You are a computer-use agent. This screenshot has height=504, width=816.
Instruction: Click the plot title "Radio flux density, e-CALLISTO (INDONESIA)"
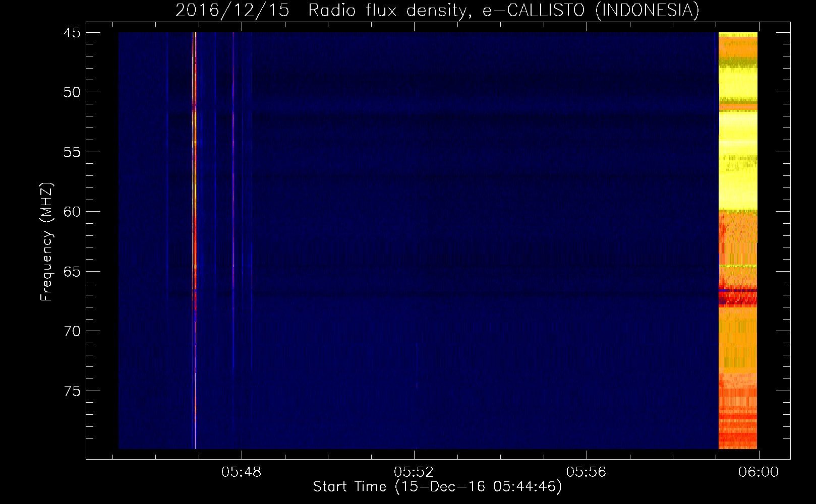[504, 11]
